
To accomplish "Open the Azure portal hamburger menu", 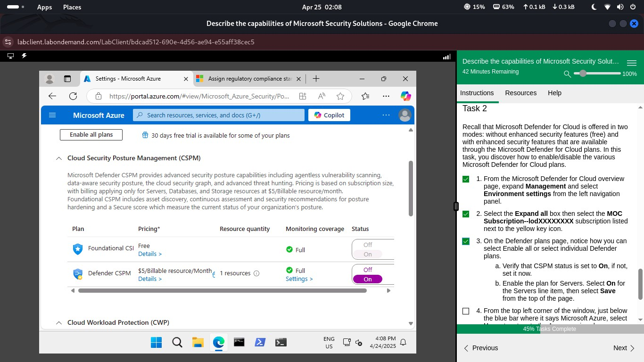I will [x=52, y=115].
